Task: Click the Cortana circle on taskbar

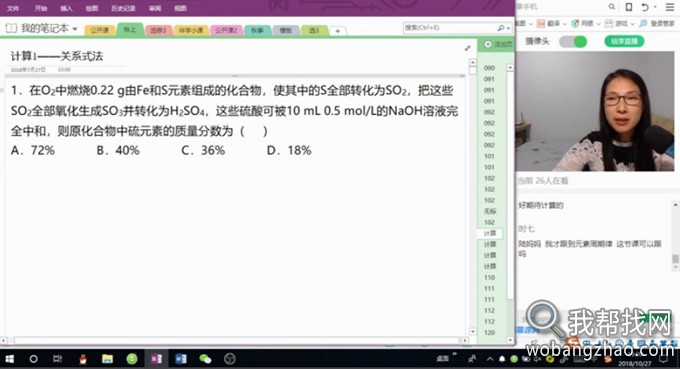Action: [33, 359]
